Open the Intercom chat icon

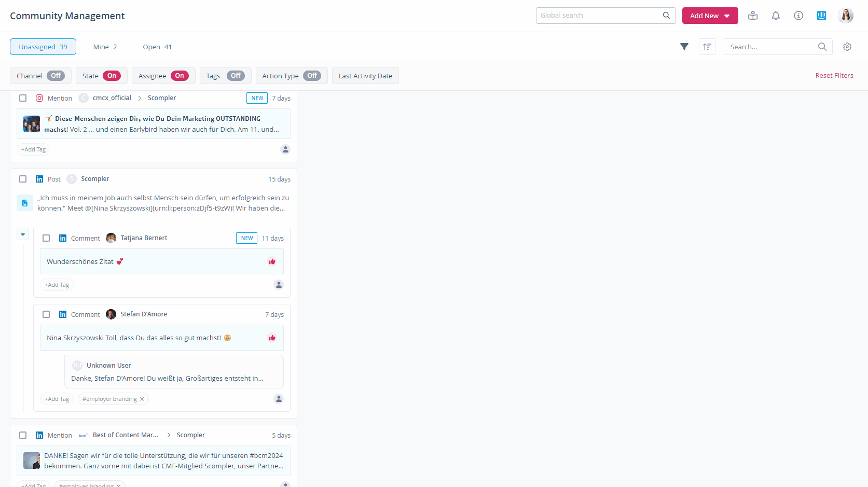(821, 16)
